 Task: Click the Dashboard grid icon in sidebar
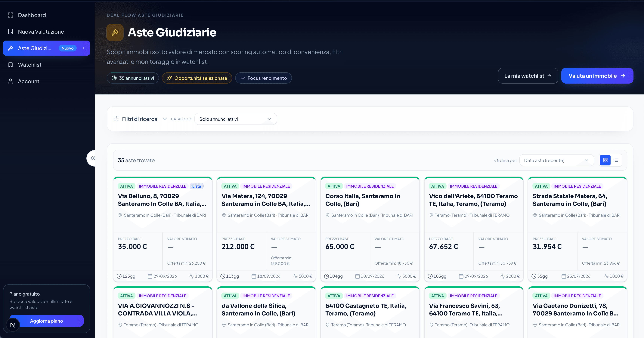(x=11, y=15)
